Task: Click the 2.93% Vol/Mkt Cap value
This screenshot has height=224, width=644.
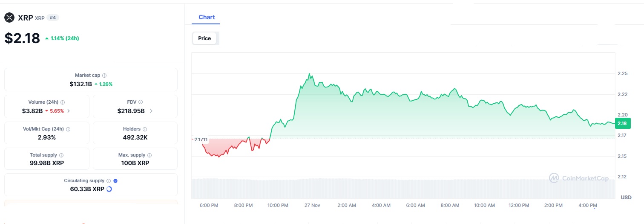Action: (x=47, y=137)
